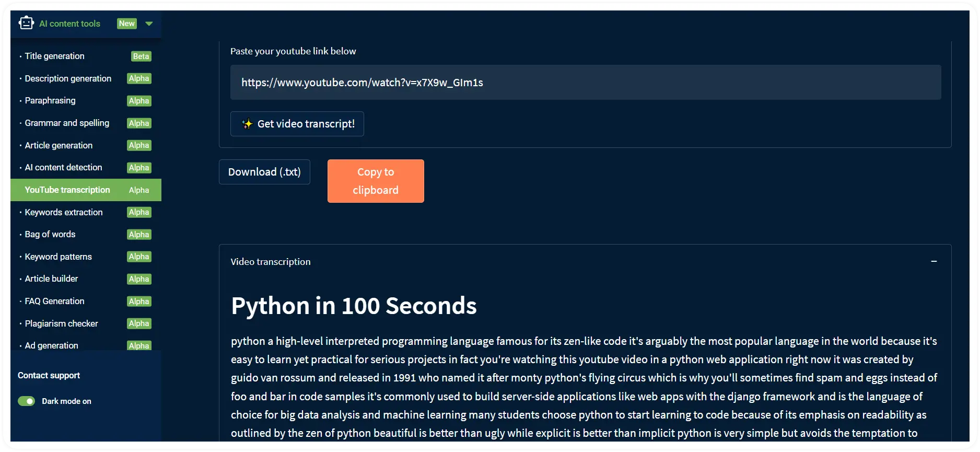The image size is (980, 452).
Task: Open Ad generation tool
Action: pyautogui.click(x=51, y=345)
